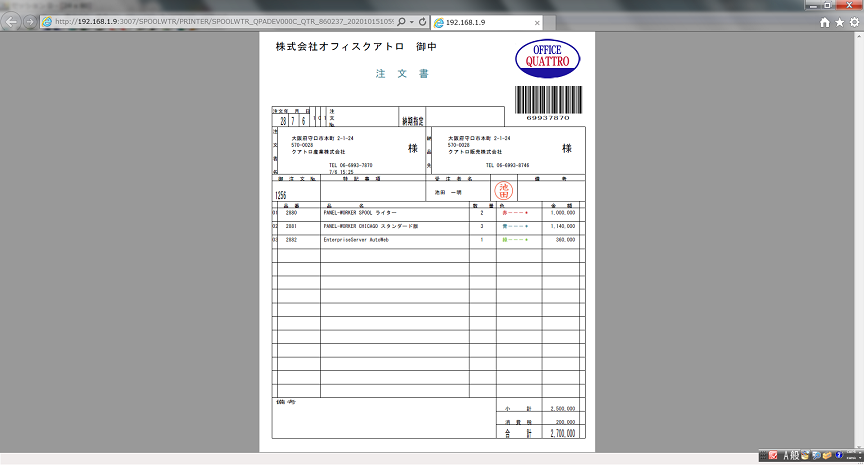Toggle the 般 conversion mode button
This screenshot has width=864, height=465.
796,456
